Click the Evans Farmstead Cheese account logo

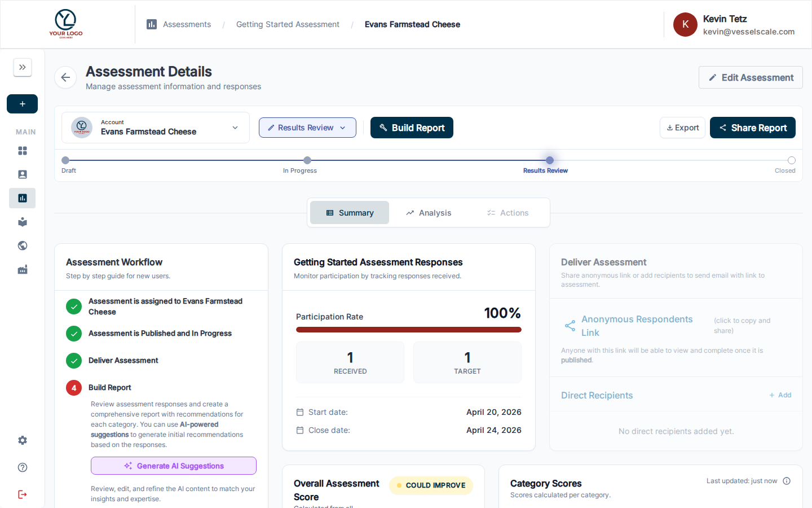[x=82, y=128]
